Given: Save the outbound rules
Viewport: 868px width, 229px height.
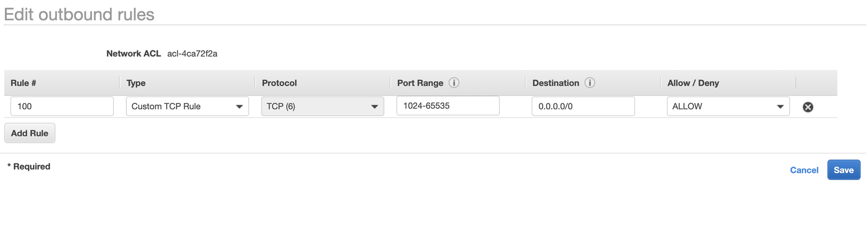Looking at the screenshot, I should pos(843,170).
